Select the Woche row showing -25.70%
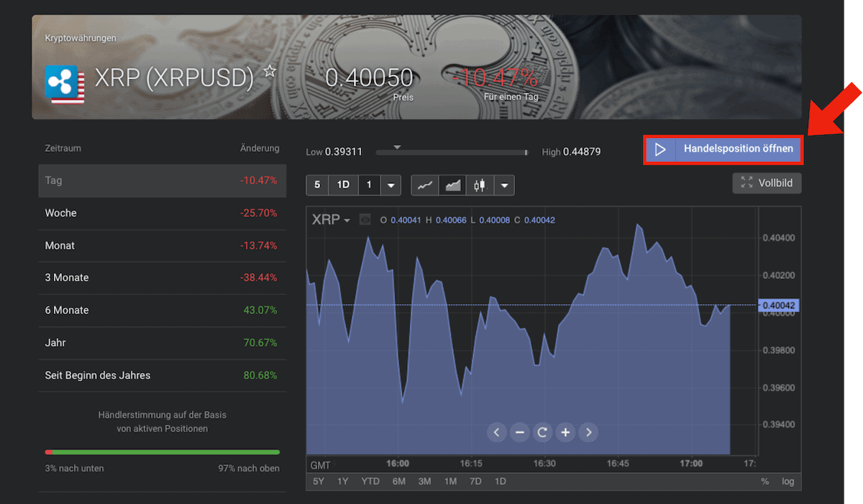Image resolution: width=863 pixels, height=504 pixels. tap(162, 213)
